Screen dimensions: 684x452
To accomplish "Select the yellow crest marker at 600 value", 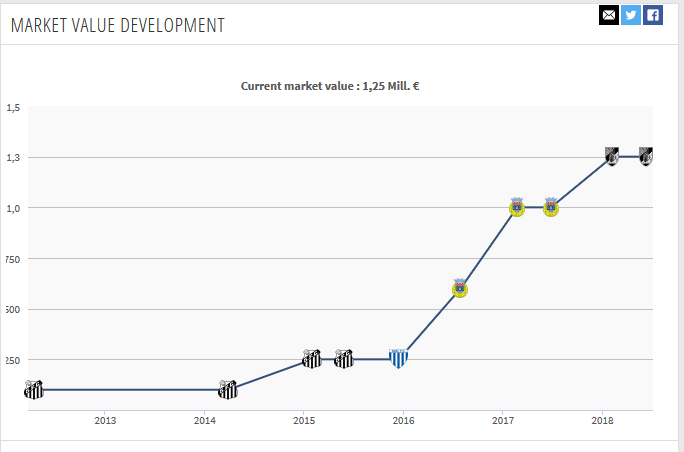I will coord(460,288).
